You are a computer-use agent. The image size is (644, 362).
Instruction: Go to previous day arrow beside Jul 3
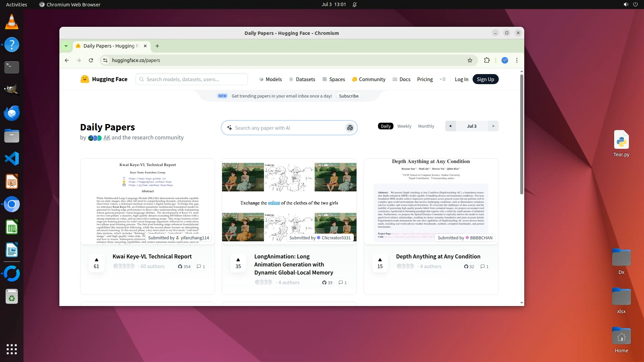[x=450, y=126]
